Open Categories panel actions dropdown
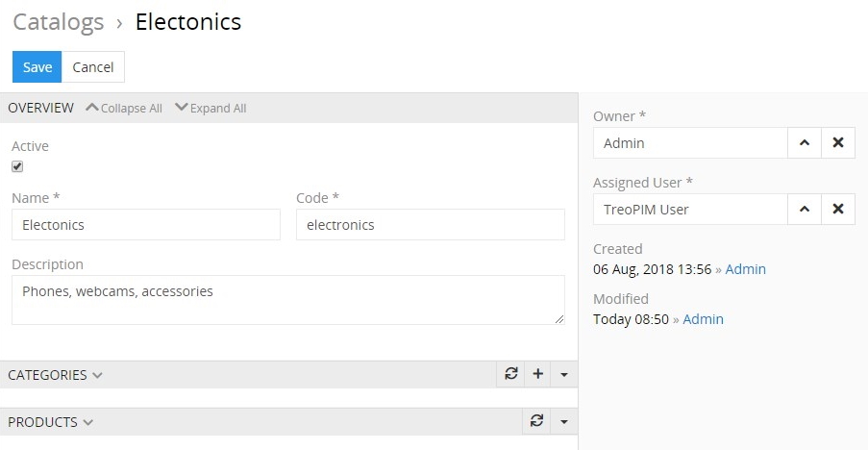868x450 pixels. [564, 374]
